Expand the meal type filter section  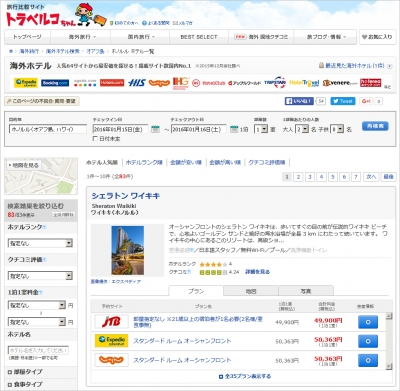tap(25, 384)
